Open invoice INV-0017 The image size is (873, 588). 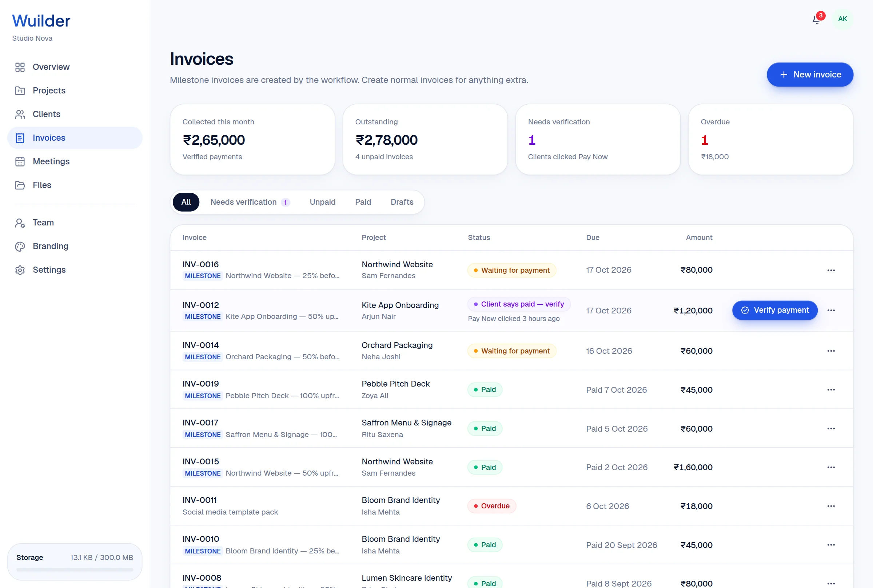click(x=201, y=423)
